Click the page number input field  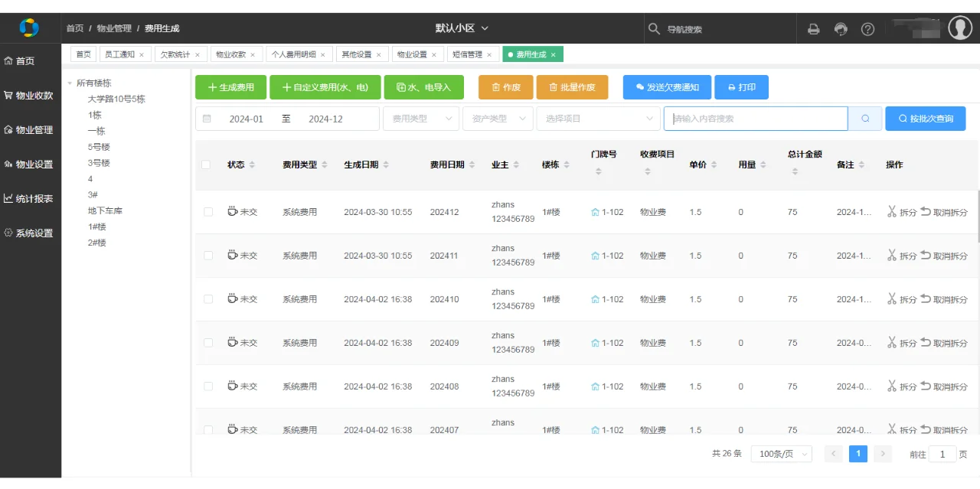point(942,453)
